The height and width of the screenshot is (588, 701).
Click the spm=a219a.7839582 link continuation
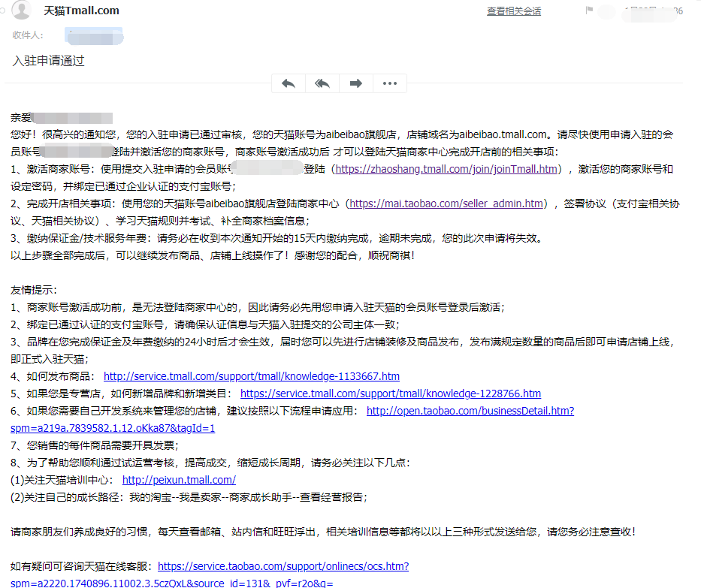click(x=113, y=429)
